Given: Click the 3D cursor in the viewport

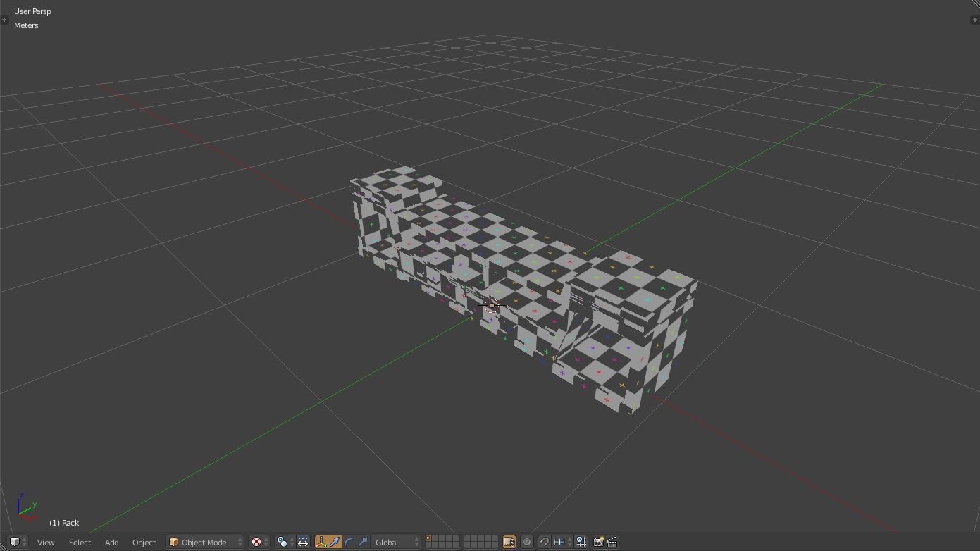Looking at the screenshot, I should 492,306.
